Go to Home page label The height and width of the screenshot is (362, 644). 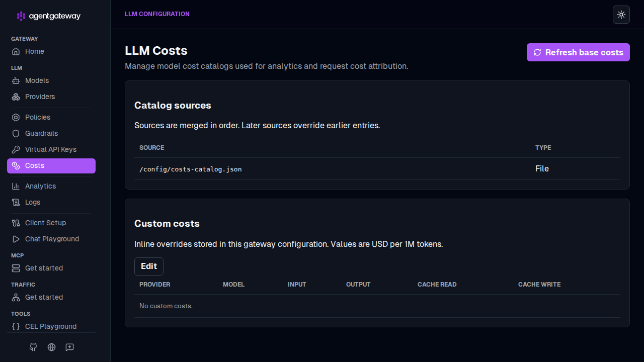coord(35,51)
